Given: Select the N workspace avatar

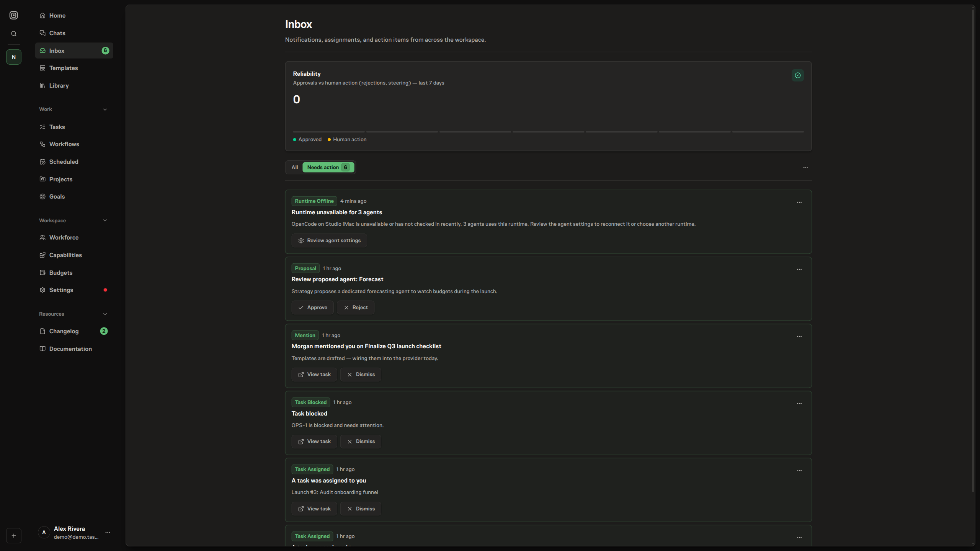Looking at the screenshot, I should click(14, 57).
